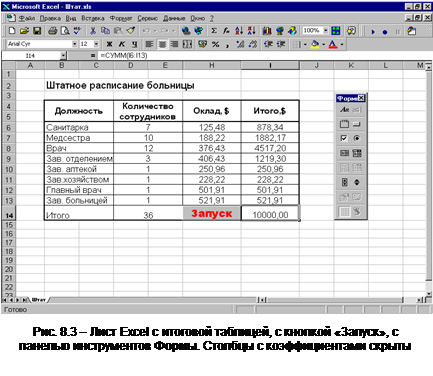Image resolution: width=433 pixels, height=376 pixels.
Task: Click the Copy icon
Action: click(106, 31)
